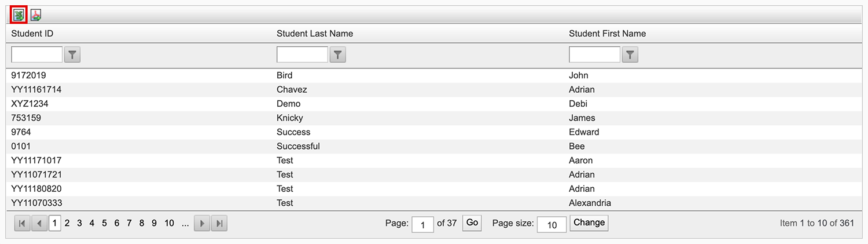Navigate to page 5 link

[x=104, y=223]
